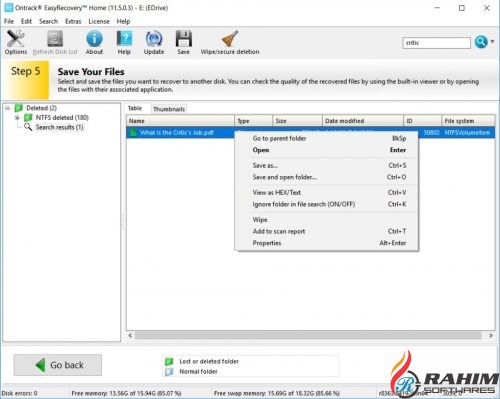Open the Options tool
The width and height of the screenshot is (500, 399).
(x=15, y=42)
